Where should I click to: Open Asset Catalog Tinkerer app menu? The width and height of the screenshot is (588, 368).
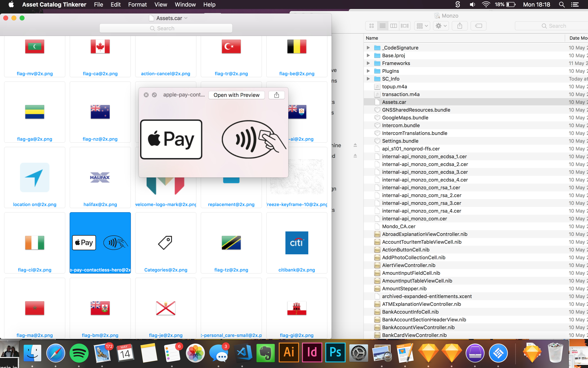click(x=54, y=4)
